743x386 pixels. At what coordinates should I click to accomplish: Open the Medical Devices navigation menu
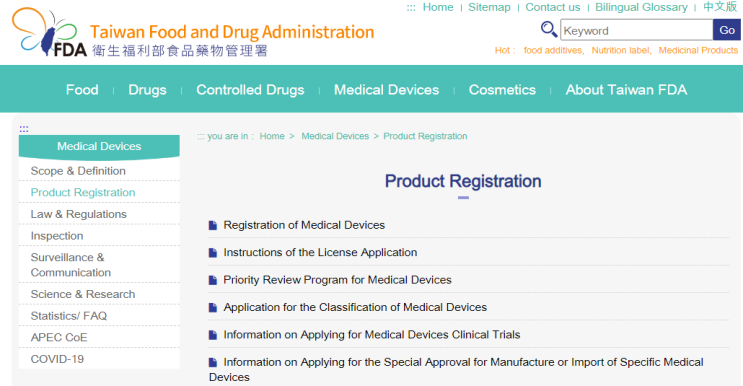coord(386,90)
